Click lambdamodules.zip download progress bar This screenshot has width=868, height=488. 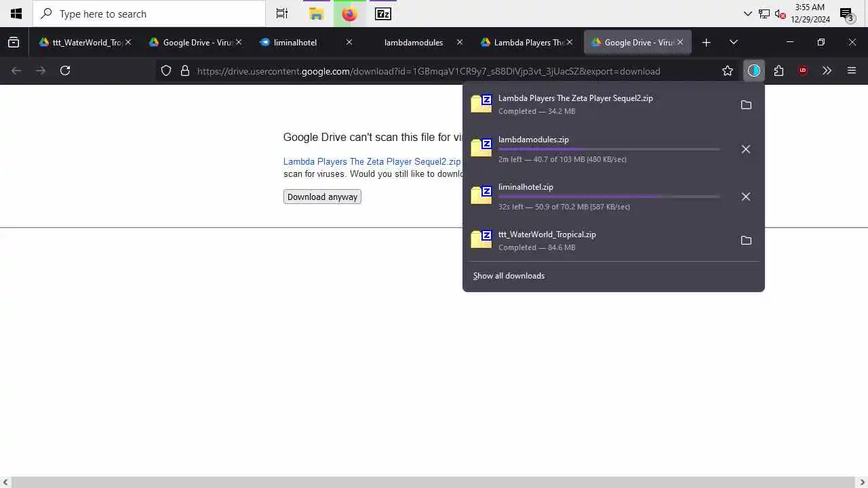[x=609, y=149]
